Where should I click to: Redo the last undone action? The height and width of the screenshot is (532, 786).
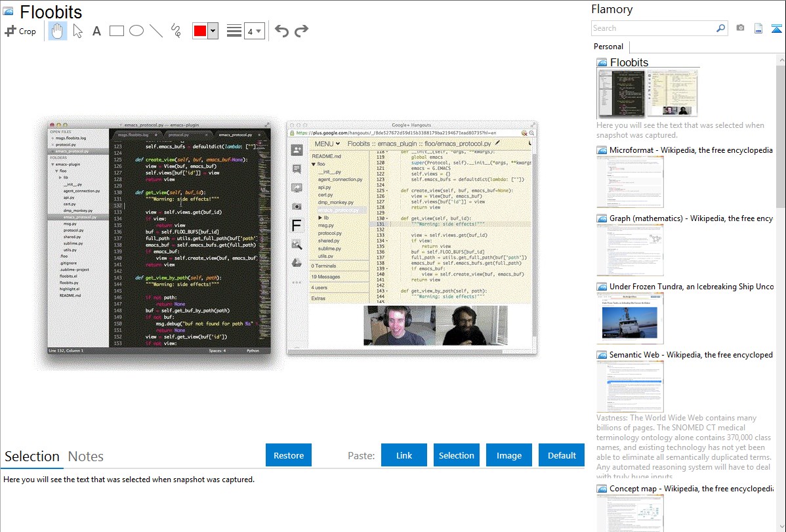[301, 31]
